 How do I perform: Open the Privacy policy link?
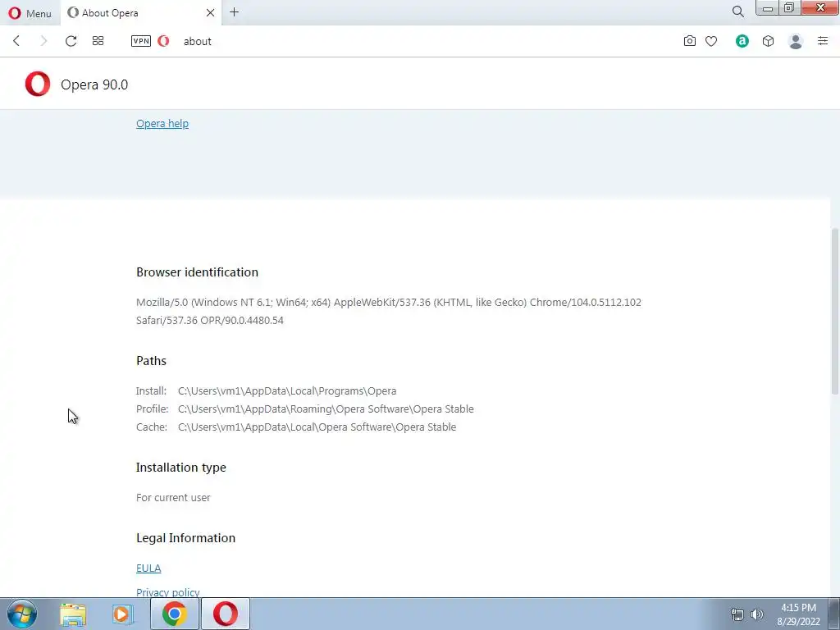pyautogui.click(x=167, y=592)
